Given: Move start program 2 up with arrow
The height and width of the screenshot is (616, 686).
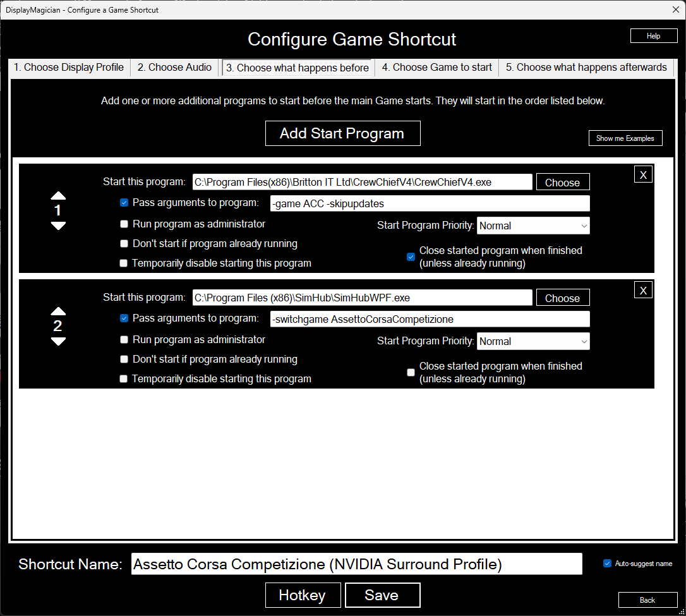Looking at the screenshot, I should click(x=58, y=311).
